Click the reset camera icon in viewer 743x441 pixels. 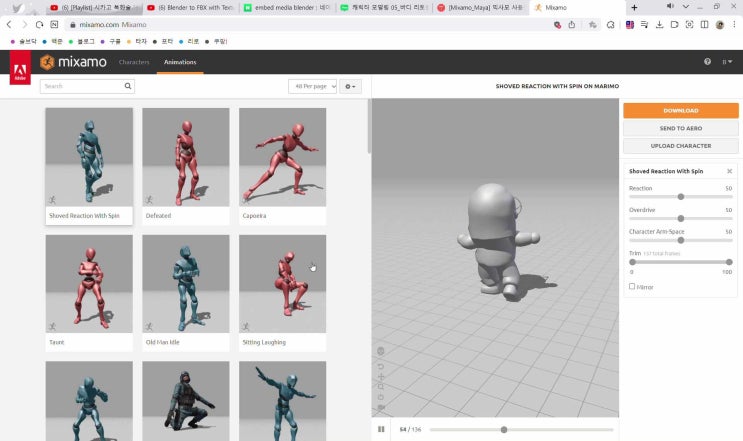(x=381, y=397)
